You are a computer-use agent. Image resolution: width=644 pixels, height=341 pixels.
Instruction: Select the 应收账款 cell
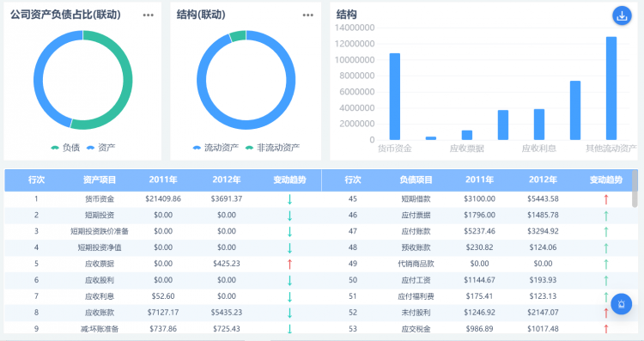tap(100, 313)
